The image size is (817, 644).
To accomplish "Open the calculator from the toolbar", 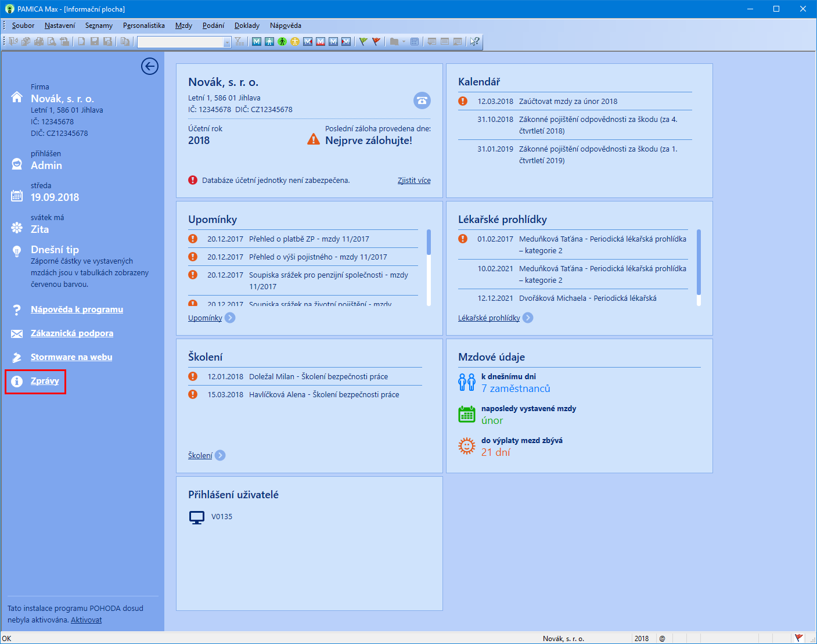I will click(x=415, y=41).
